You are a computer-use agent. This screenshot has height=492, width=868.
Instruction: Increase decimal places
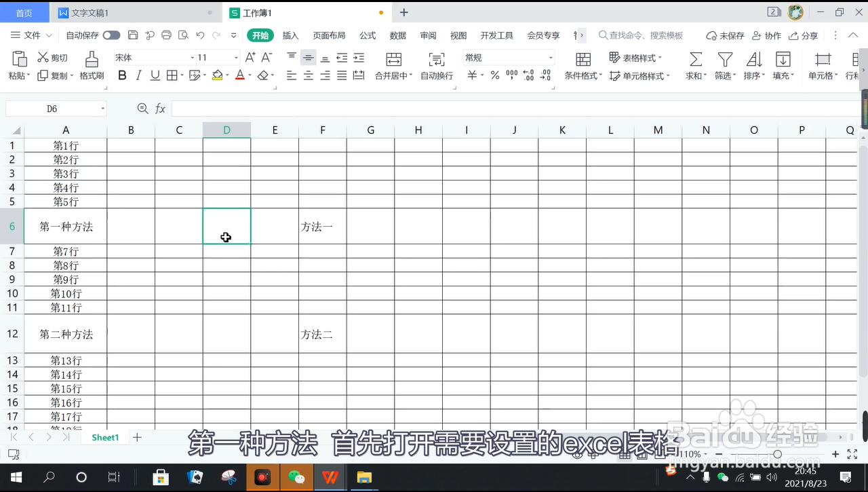(x=529, y=75)
